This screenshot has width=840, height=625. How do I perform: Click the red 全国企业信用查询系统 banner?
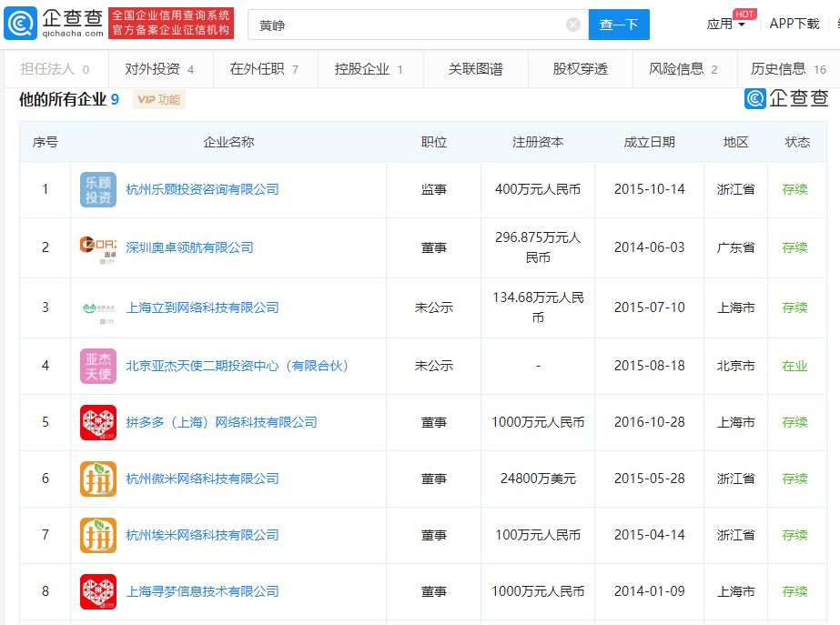tap(171, 23)
